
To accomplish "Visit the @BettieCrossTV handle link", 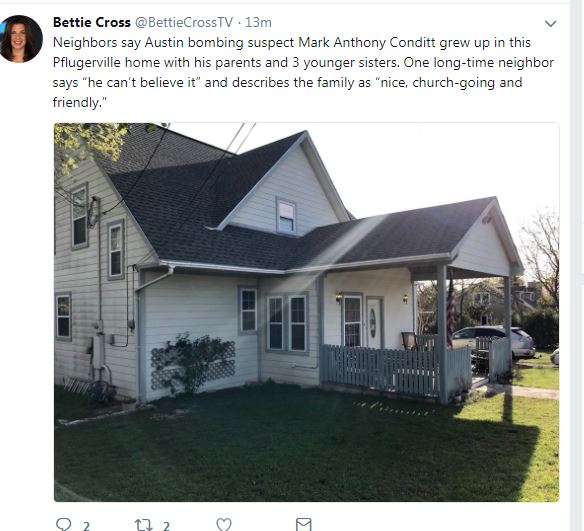I will tap(184, 22).
